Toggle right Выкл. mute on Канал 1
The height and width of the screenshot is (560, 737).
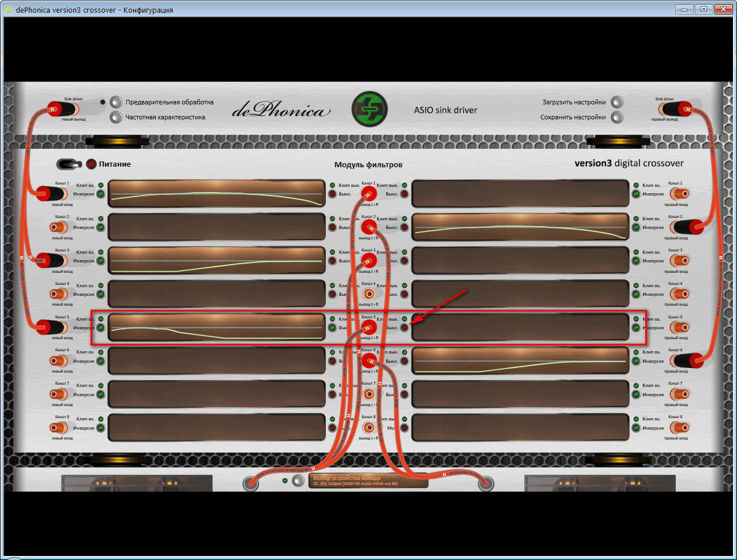(x=405, y=194)
